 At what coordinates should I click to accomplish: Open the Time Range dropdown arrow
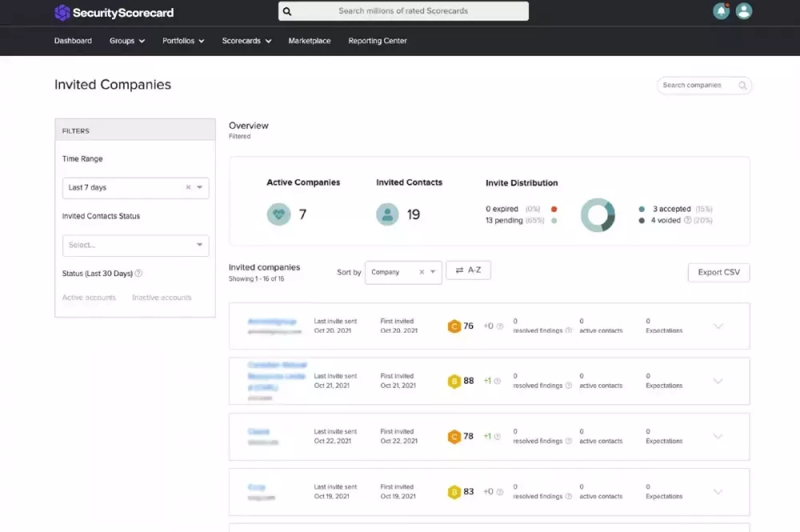(199, 187)
